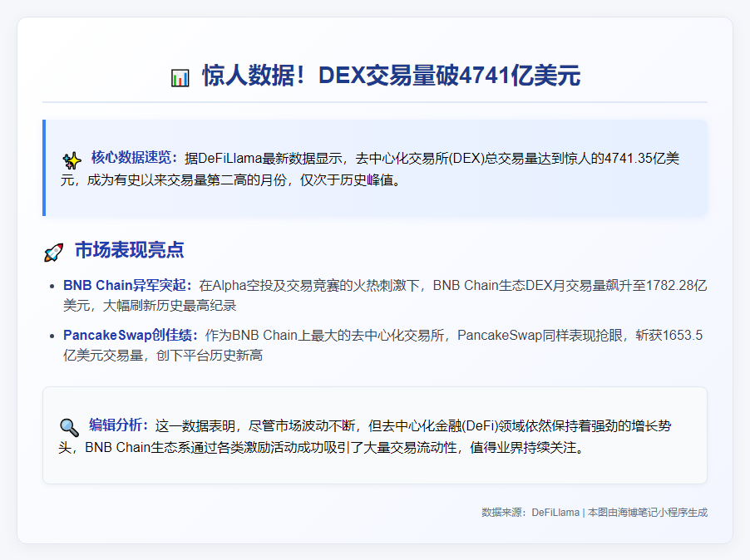Click the text 大幅刷新历史最高纪录
Image resolution: width=750 pixels, height=560 pixels.
click(170, 306)
